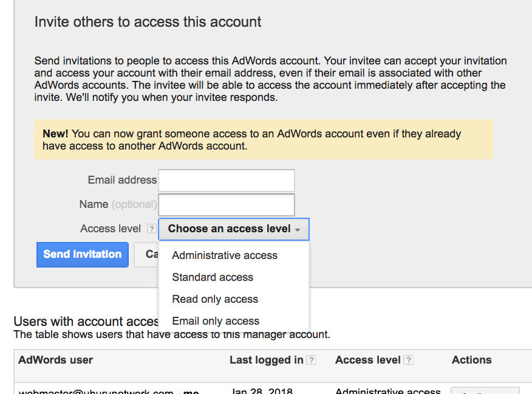Click the Actions column header
Screen dimensions: 532x394
pos(472,360)
